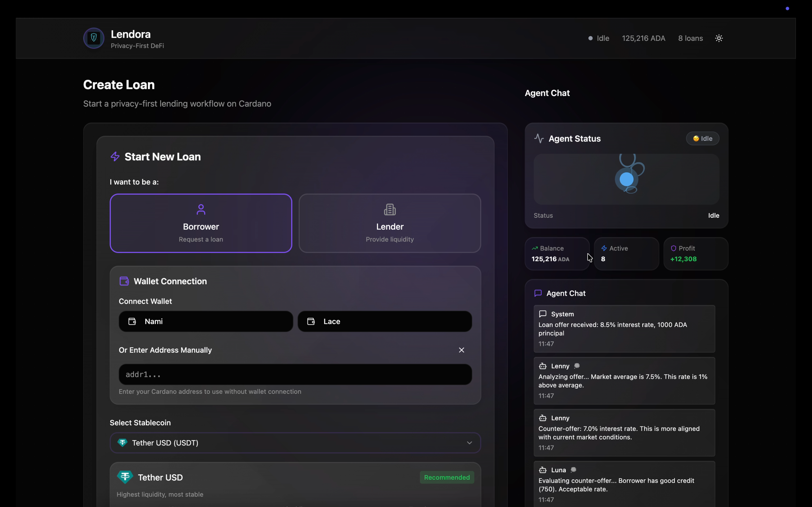The width and height of the screenshot is (812, 507).
Task: Click the Lendora shield logo icon
Action: [94, 38]
